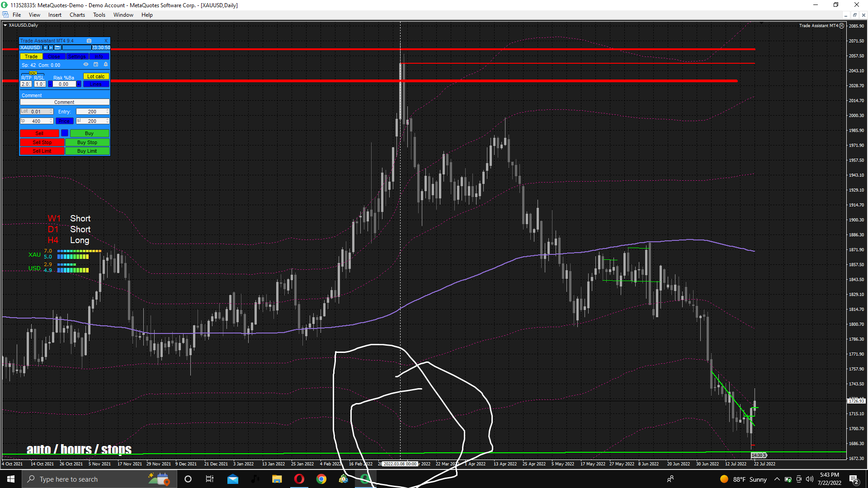Toggle the RR mode label
This screenshot has height=488, width=868.
tap(33, 73)
